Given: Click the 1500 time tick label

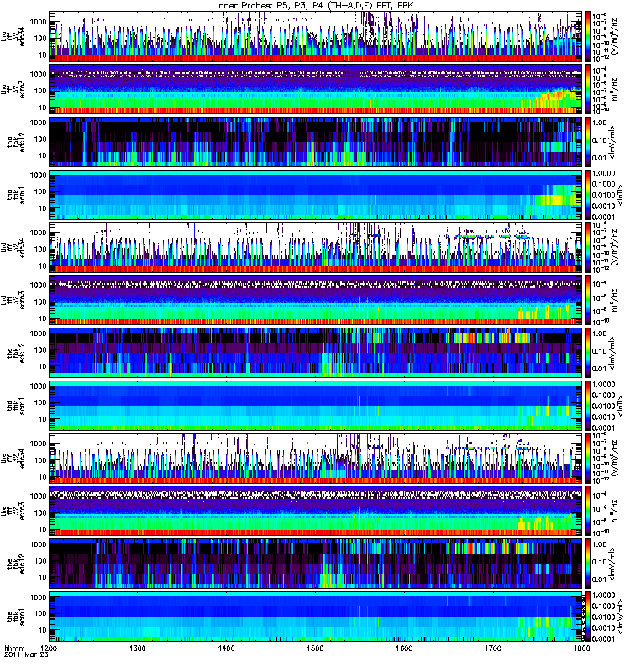Looking at the screenshot, I should click(315, 648).
